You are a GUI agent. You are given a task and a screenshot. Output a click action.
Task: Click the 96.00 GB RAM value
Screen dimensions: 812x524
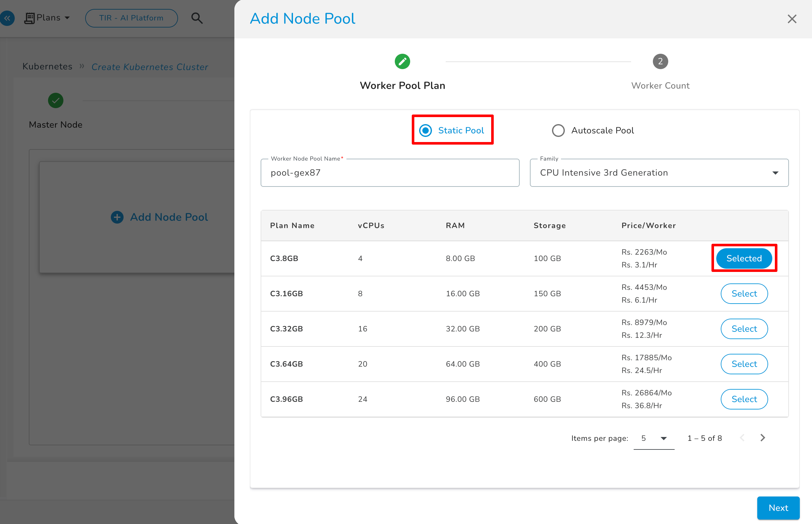tap(463, 399)
